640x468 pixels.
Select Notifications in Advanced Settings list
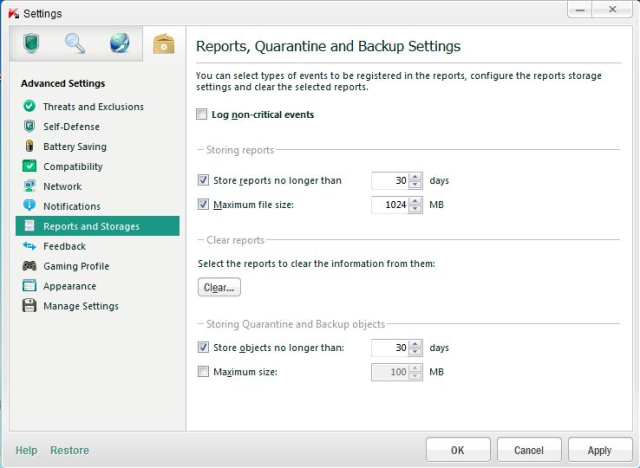[x=71, y=206]
